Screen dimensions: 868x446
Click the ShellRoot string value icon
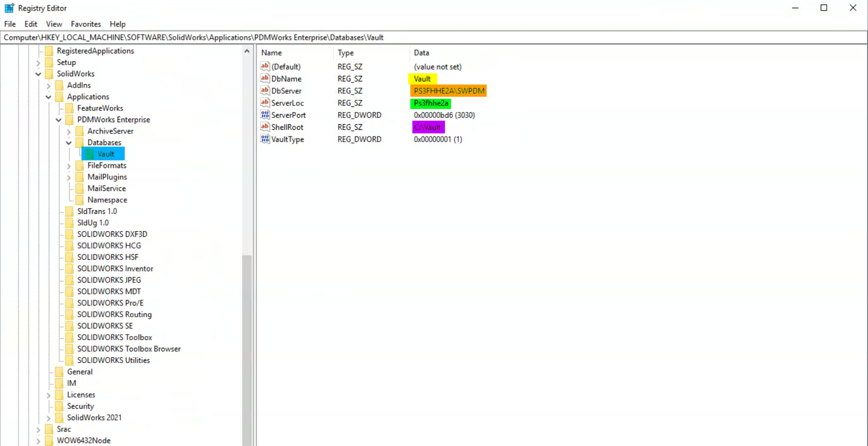click(265, 127)
